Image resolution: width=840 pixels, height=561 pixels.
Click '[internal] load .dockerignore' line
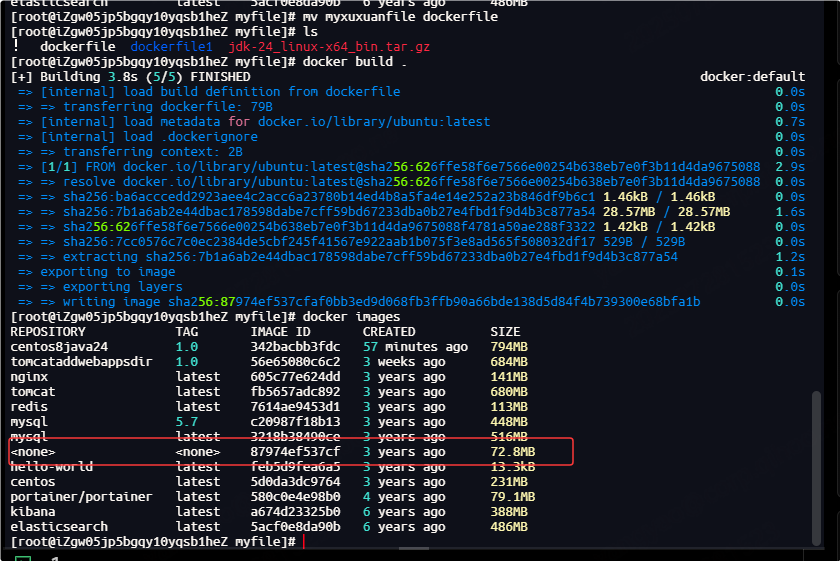[x=149, y=137]
